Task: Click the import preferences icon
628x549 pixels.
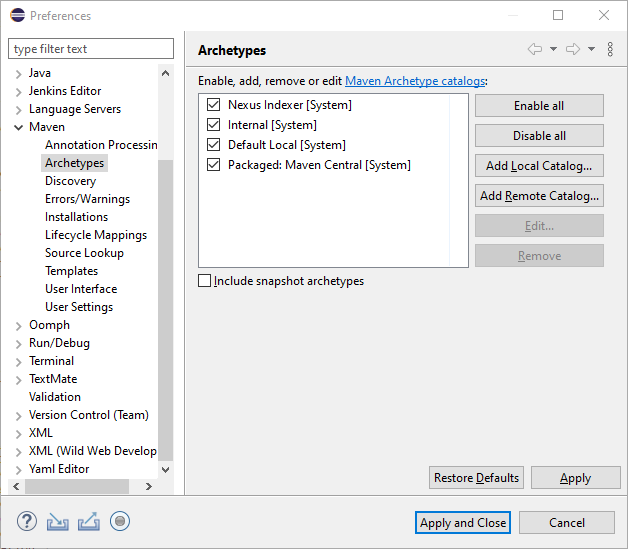Action: coord(58,521)
